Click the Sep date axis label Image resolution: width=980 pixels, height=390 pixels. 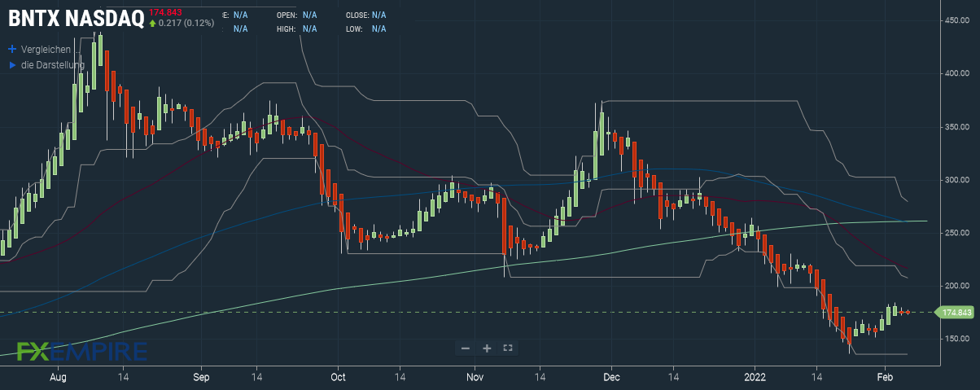(x=202, y=378)
